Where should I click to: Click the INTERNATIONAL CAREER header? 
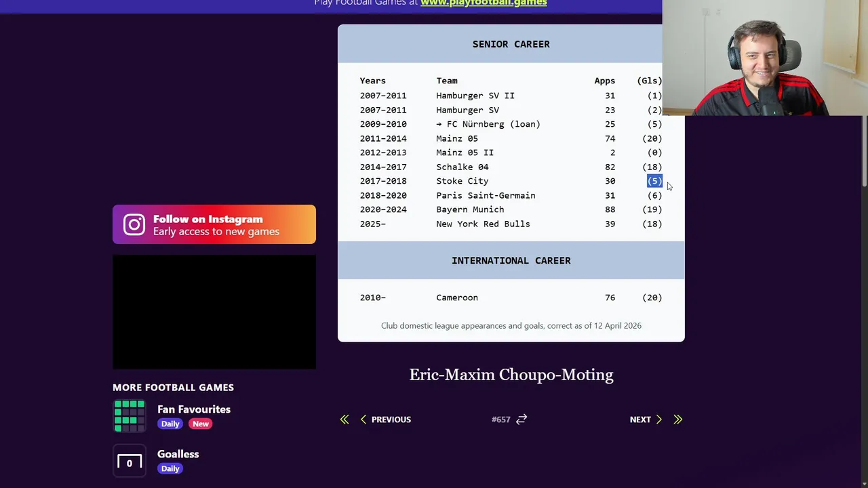point(511,260)
